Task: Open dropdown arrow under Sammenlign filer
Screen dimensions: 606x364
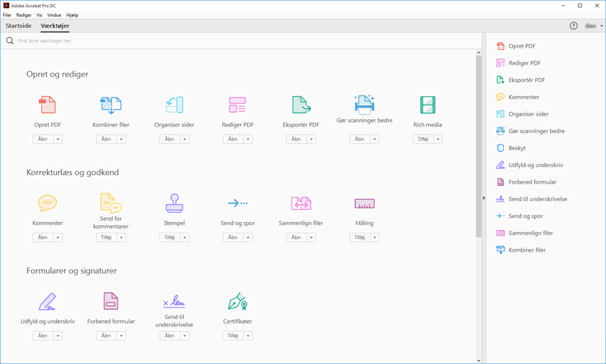Action: point(311,238)
